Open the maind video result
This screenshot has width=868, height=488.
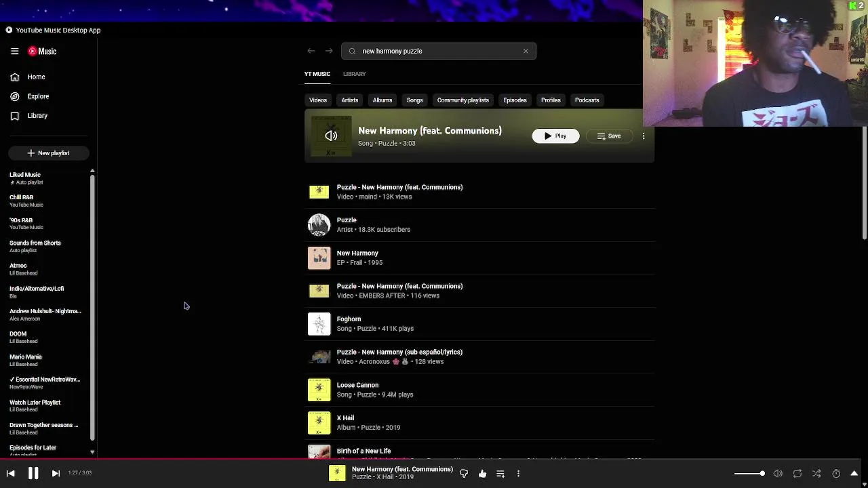480,192
